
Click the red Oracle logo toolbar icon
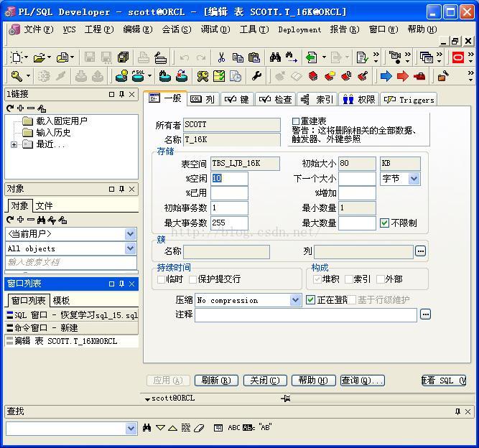point(458,57)
